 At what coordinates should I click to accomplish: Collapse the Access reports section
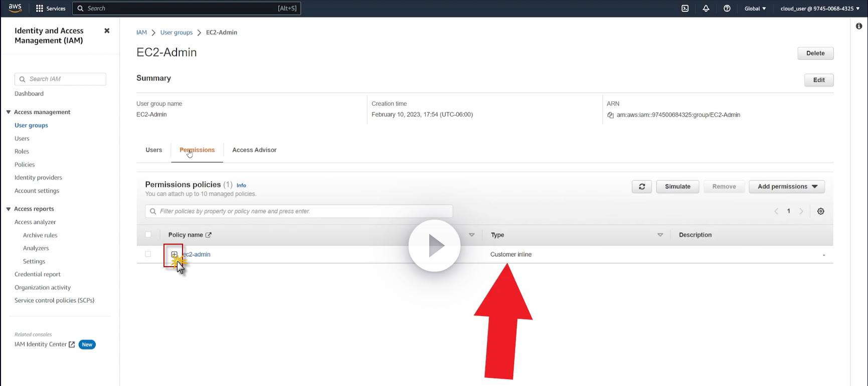9,209
